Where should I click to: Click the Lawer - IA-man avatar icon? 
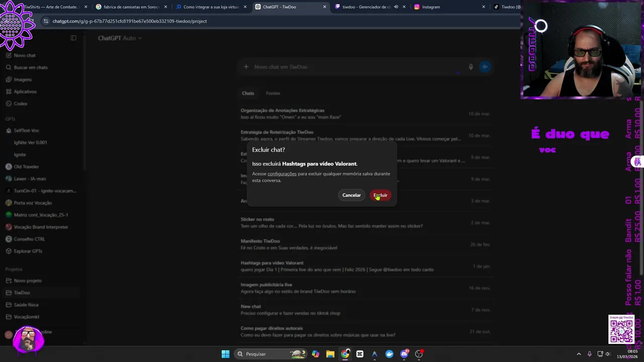(9, 178)
